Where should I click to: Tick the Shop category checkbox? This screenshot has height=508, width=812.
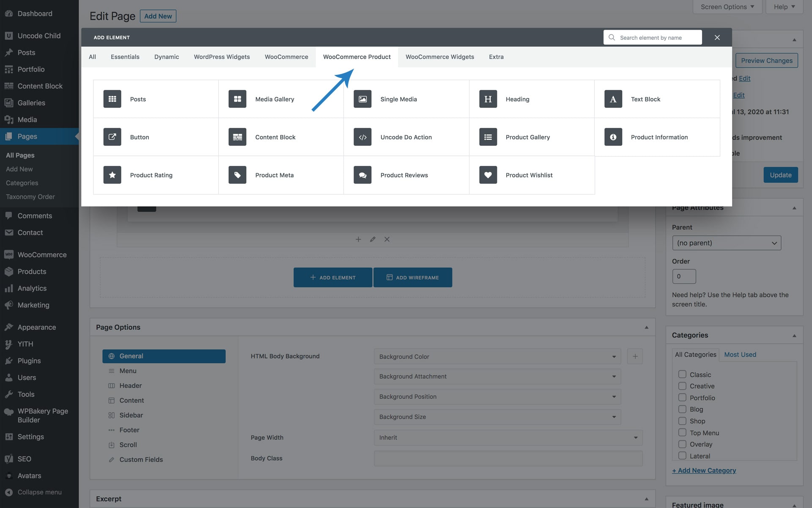[x=682, y=421]
